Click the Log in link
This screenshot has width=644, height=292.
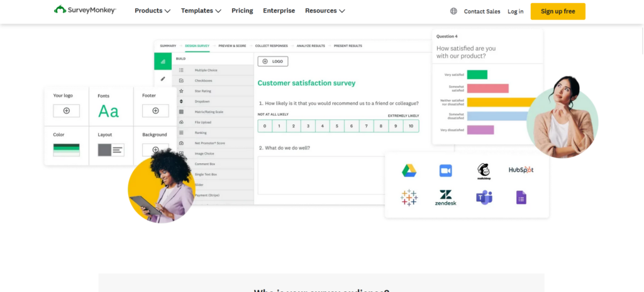click(x=516, y=11)
